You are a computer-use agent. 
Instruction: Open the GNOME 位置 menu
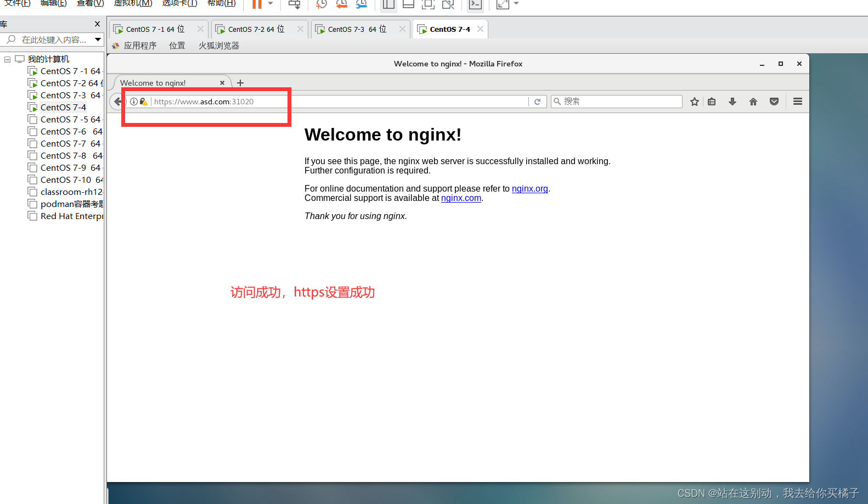click(177, 46)
